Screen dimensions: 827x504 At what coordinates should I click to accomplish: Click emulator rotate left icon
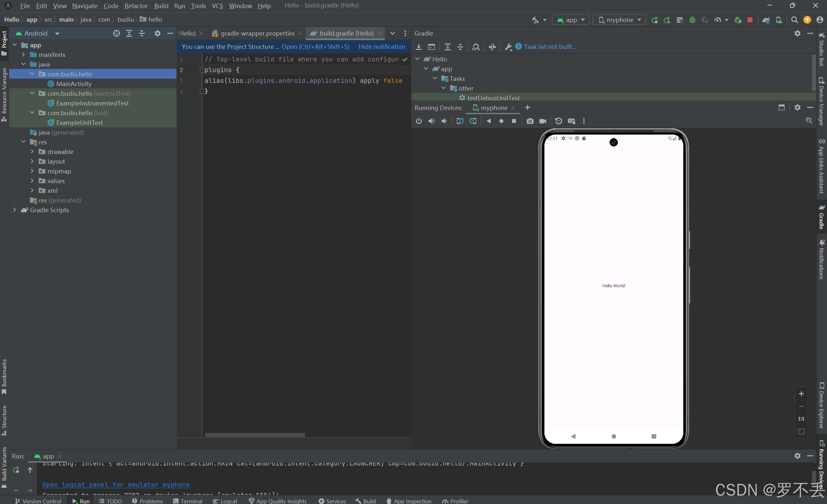[x=460, y=121]
